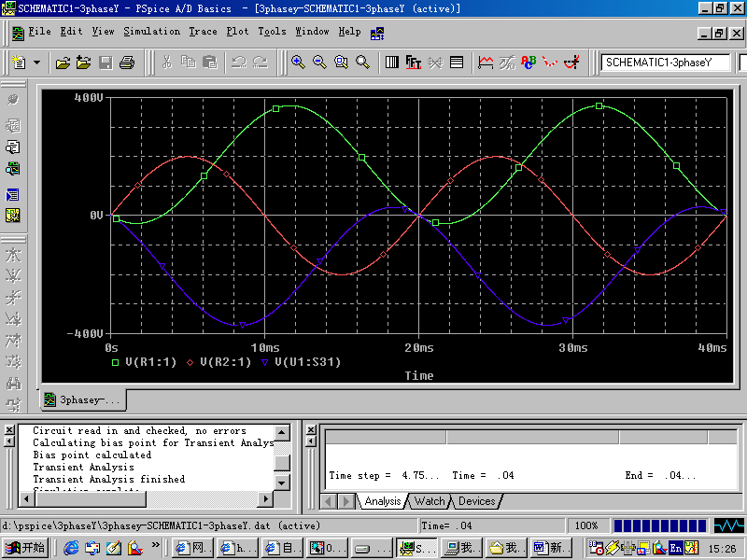Click the waveform icon in status bar
Viewport: 747px width, 560px height.
[x=729, y=525]
